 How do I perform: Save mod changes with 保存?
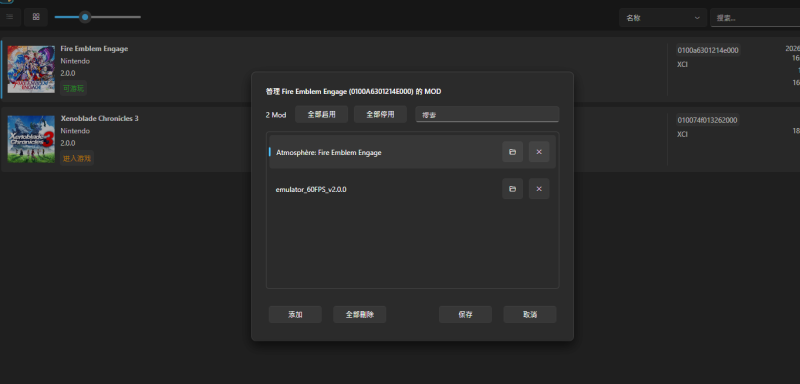click(x=465, y=315)
